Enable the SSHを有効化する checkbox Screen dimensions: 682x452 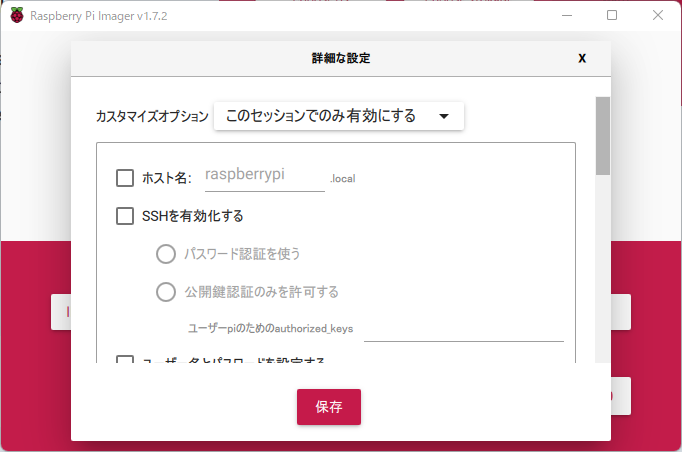(125, 216)
